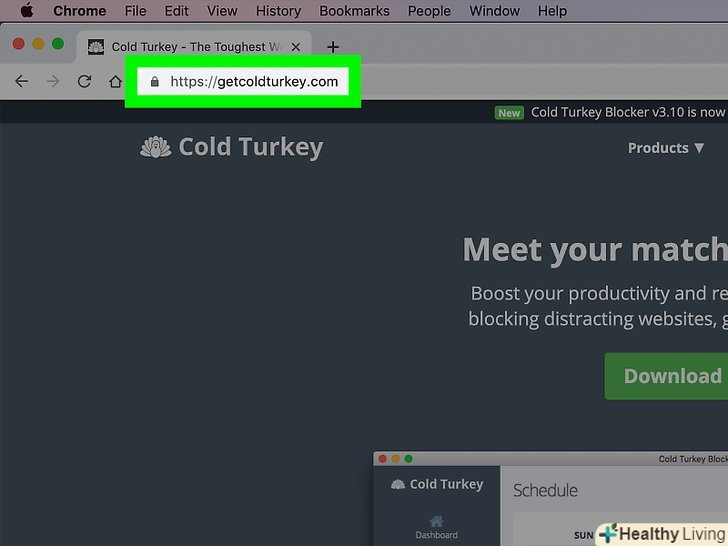Focus the address bar with getcoldturkey.com
The height and width of the screenshot is (546, 728).
(243, 82)
